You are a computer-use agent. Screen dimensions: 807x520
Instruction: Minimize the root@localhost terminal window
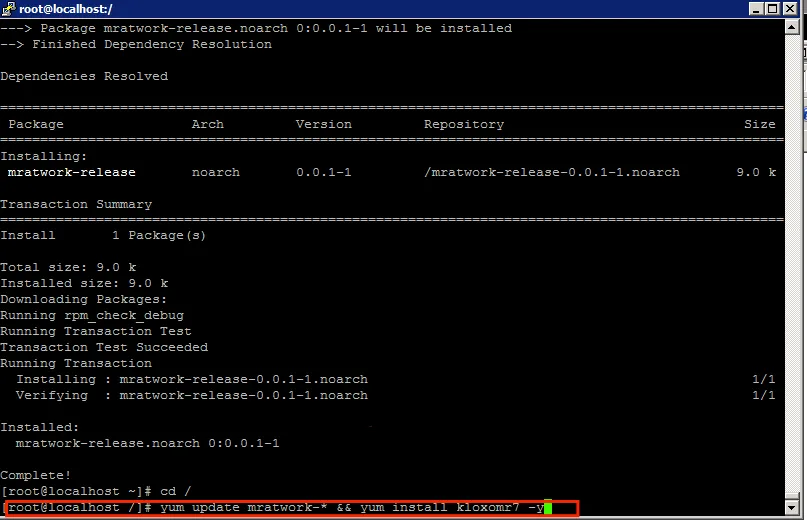[756, 9]
